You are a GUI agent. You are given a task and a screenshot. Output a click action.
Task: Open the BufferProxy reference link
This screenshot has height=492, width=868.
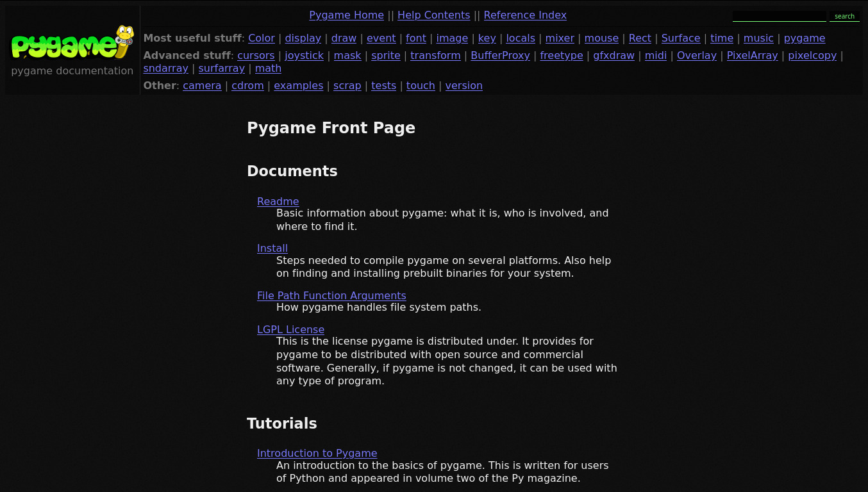pyautogui.click(x=500, y=56)
